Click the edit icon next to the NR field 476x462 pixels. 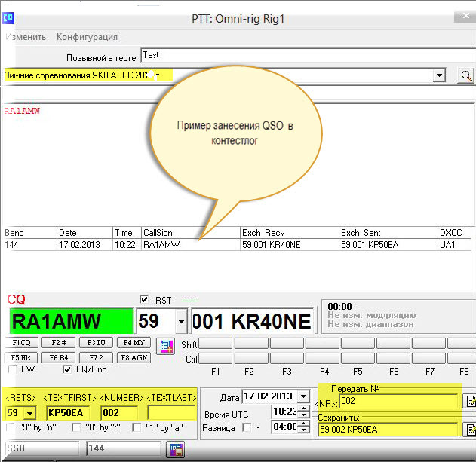pos(470,401)
